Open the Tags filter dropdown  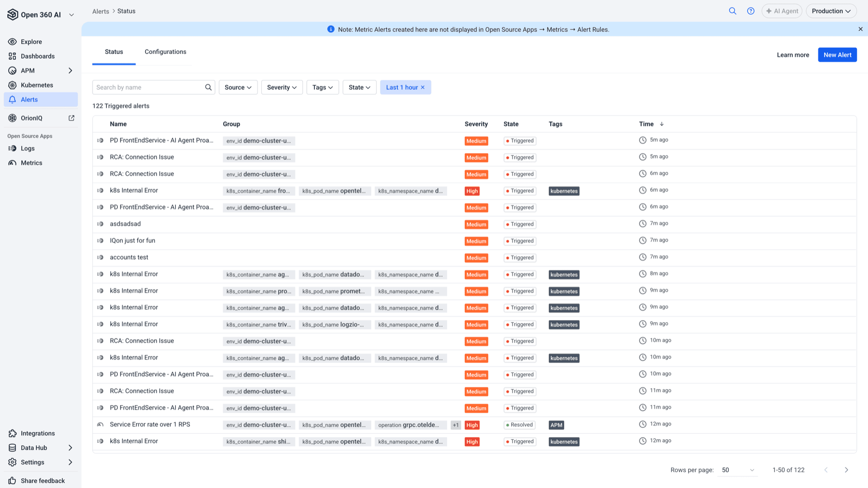(323, 87)
